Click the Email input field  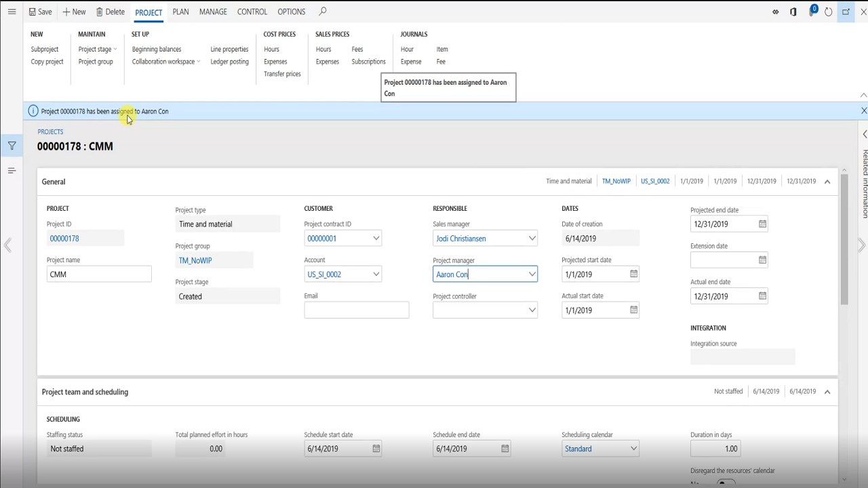coord(357,310)
